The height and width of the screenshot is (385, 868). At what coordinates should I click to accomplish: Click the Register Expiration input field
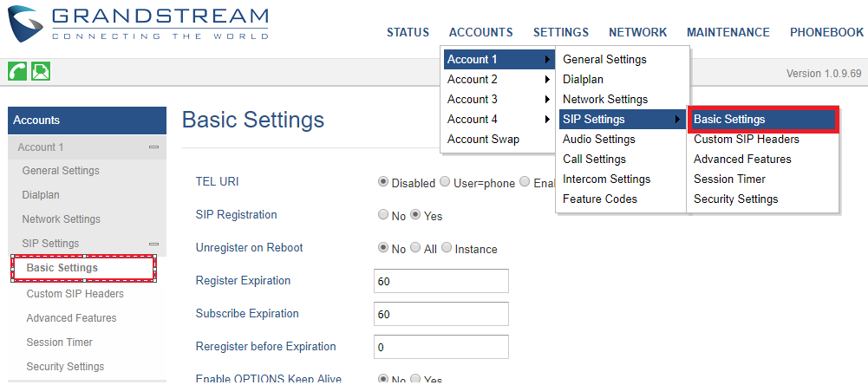click(441, 281)
